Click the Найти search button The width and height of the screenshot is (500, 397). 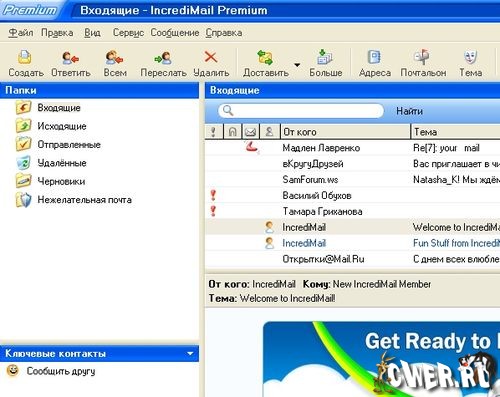[409, 111]
